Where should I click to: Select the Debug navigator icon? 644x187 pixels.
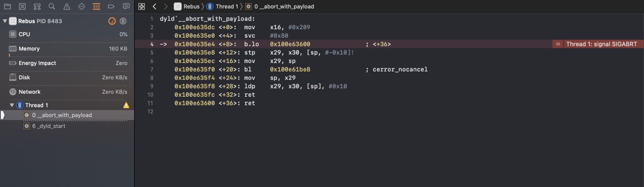(x=97, y=7)
